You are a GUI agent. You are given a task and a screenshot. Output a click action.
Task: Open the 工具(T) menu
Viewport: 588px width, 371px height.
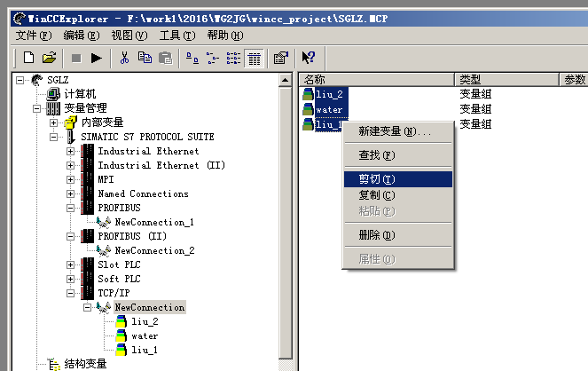177,36
